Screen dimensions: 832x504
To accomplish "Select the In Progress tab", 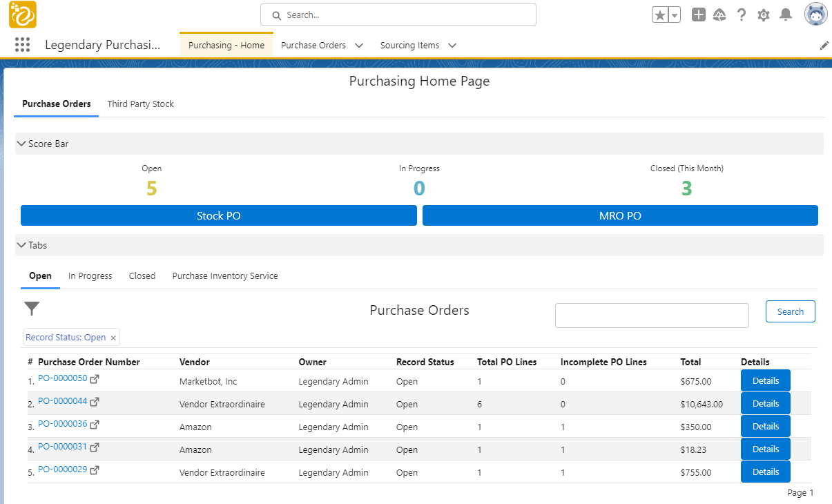I will tap(90, 276).
